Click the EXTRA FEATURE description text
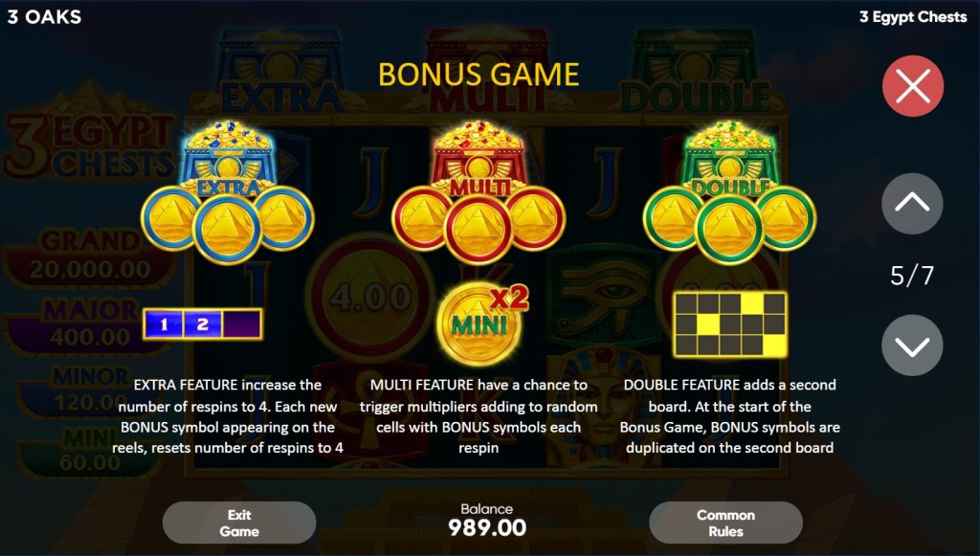 pos(228,416)
